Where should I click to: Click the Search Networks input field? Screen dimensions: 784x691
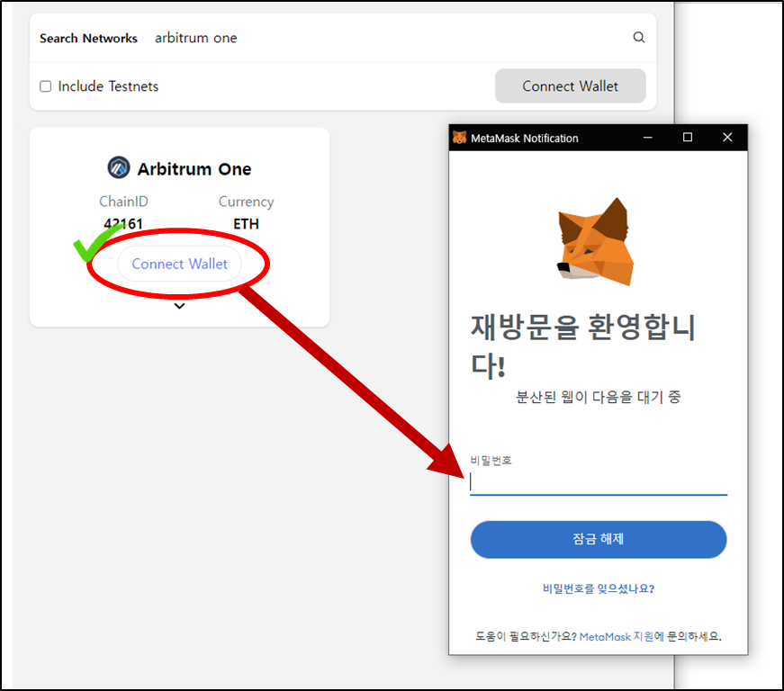[x=388, y=38]
